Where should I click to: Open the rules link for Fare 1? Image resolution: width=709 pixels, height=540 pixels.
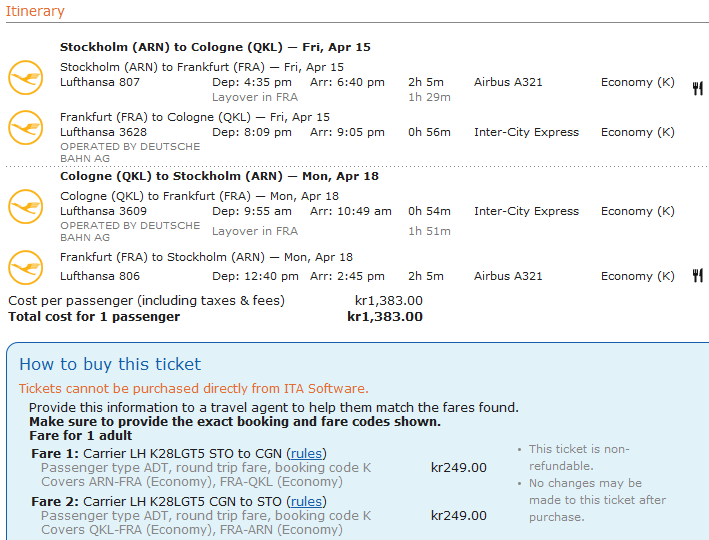pos(305,453)
